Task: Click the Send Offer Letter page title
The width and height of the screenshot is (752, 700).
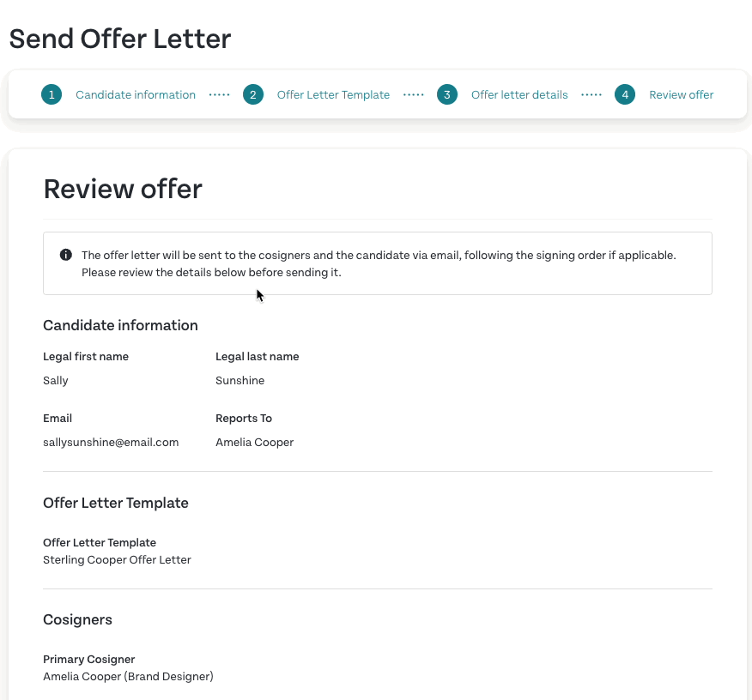Action: pyautogui.click(x=120, y=39)
